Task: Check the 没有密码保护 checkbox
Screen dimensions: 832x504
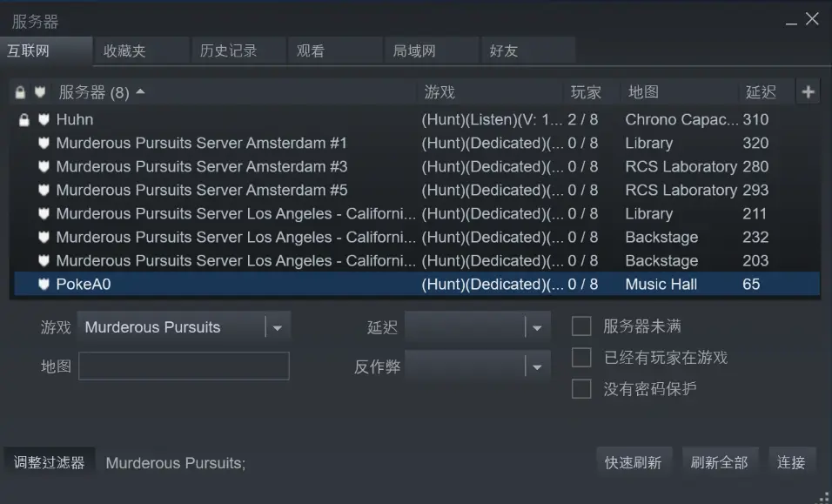Action: (581, 389)
